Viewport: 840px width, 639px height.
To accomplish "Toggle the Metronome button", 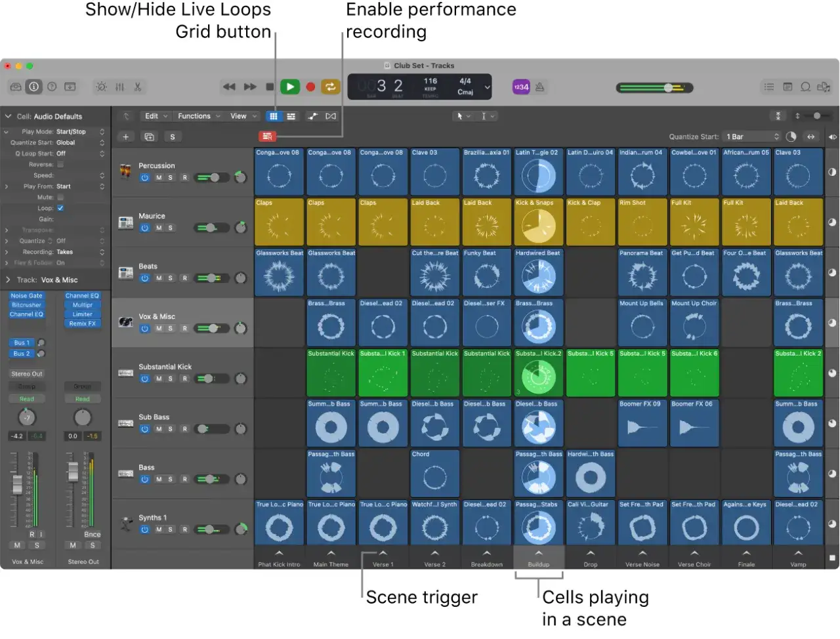I will 539,87.
